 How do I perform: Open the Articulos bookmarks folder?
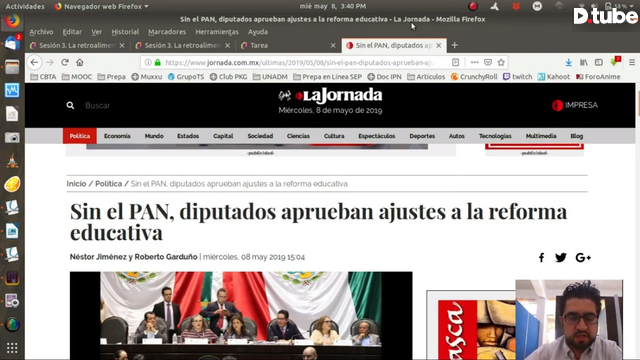click(426, 77)
